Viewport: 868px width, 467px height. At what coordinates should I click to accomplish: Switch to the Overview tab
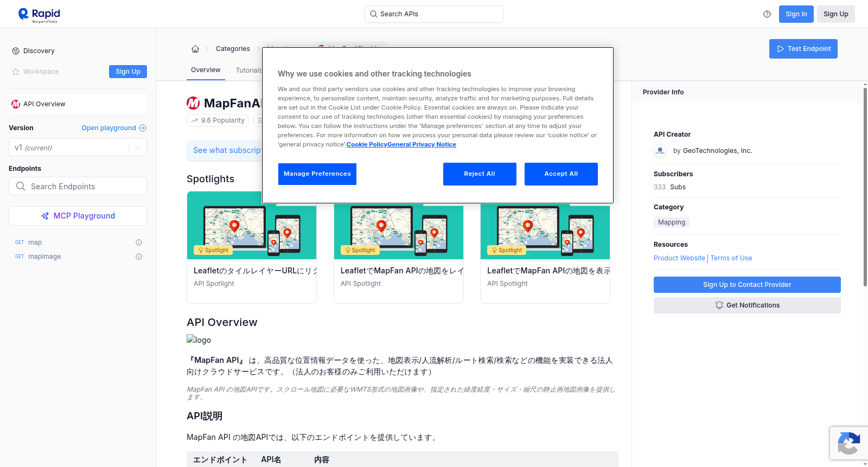tap(206, 70)
